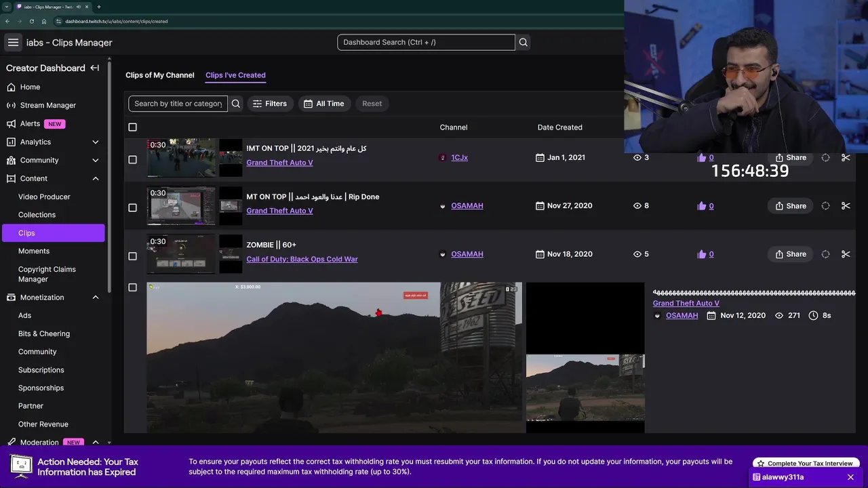Click the Moderation shield icon in sidebar

coord(11,442)
